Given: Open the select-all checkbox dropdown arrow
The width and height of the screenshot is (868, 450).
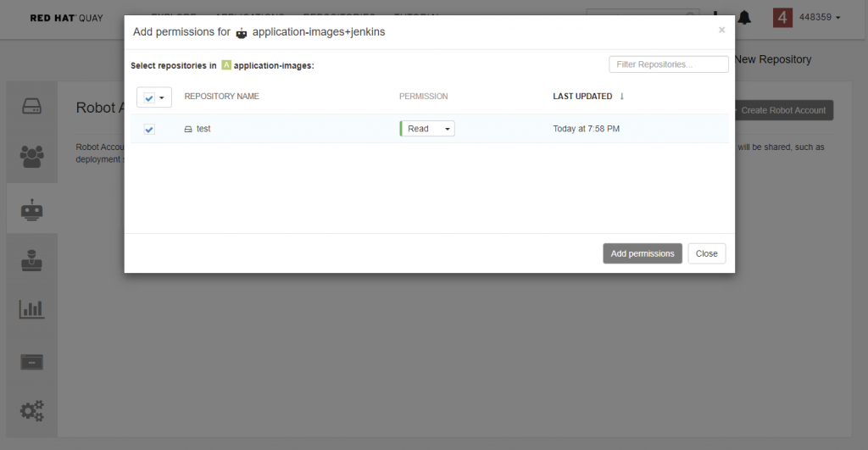Looking at the screenshot, I should point(162,98).
